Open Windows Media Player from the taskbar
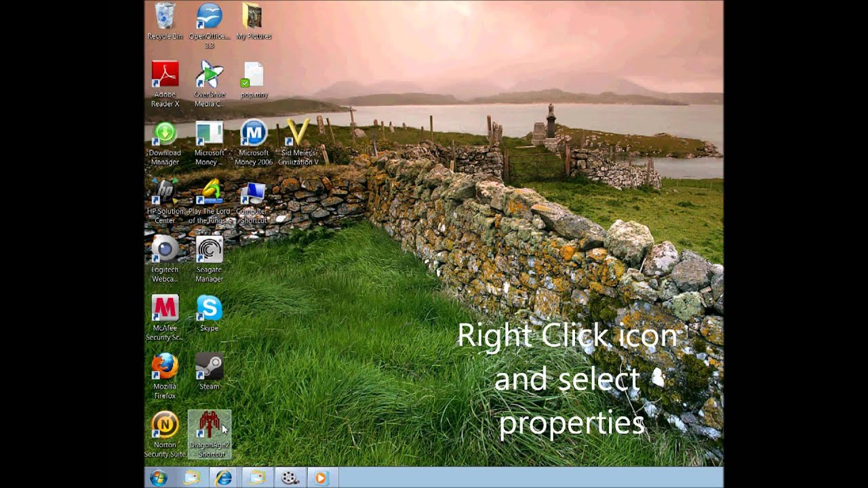 pos(321,478)
